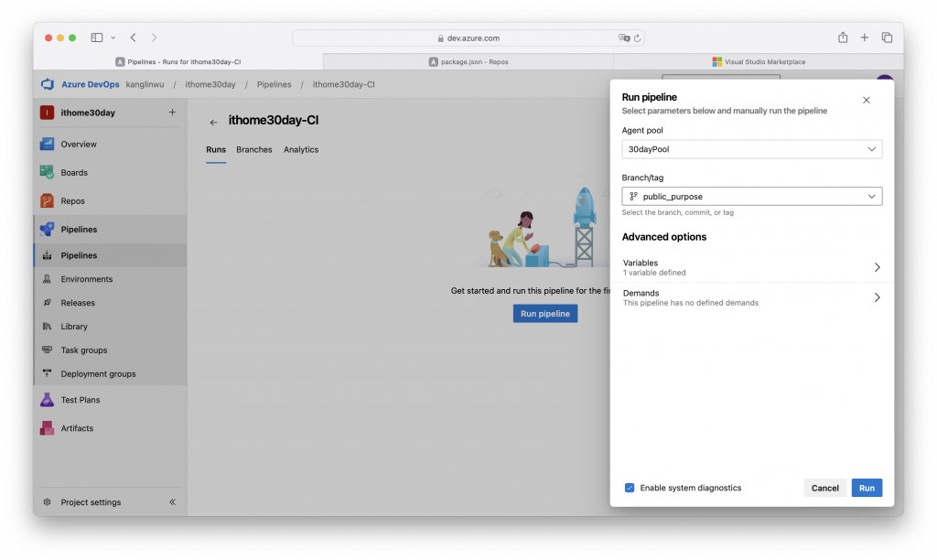The height and width of the screenshot is (560, 937).
Task: Click ithome30day-CI breadcrumb link
Action: tap(344, 84)
